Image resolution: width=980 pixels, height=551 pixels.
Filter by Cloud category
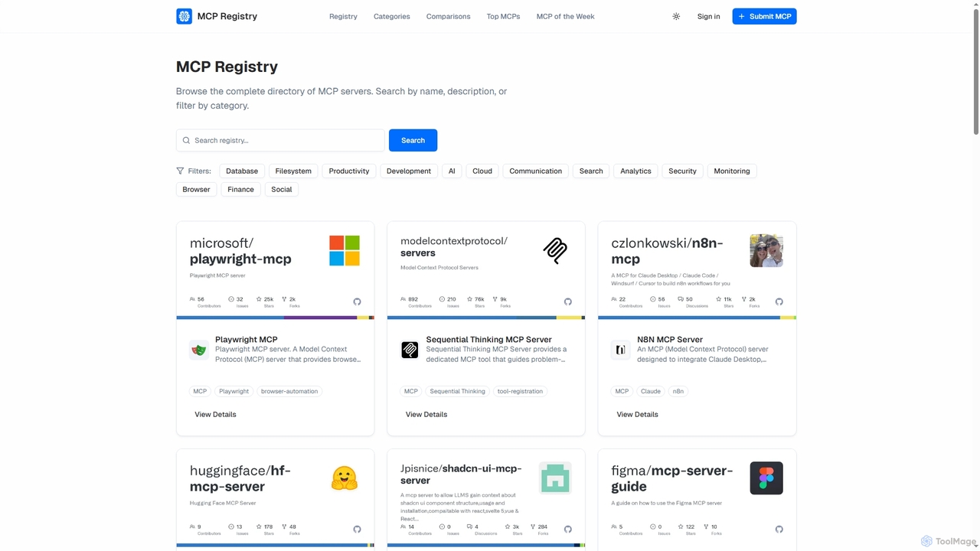(x=482, y=171)
